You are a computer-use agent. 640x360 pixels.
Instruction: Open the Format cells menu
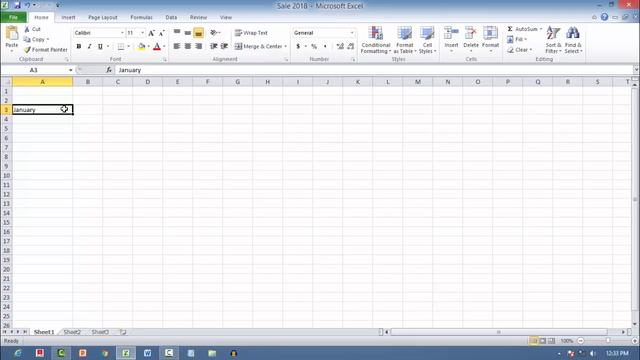pos(490,40)
